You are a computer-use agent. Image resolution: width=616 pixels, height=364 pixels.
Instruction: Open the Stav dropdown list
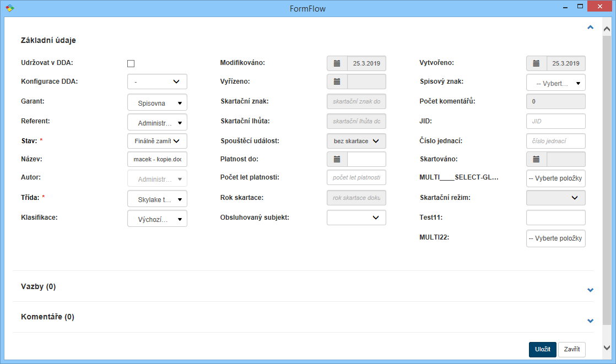157,141
